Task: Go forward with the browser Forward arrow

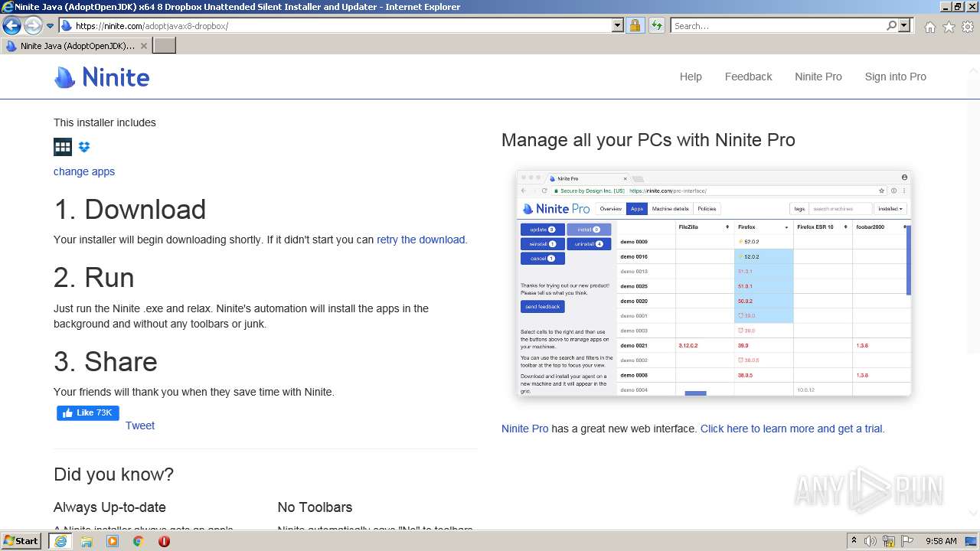Action: coord(33,25)
